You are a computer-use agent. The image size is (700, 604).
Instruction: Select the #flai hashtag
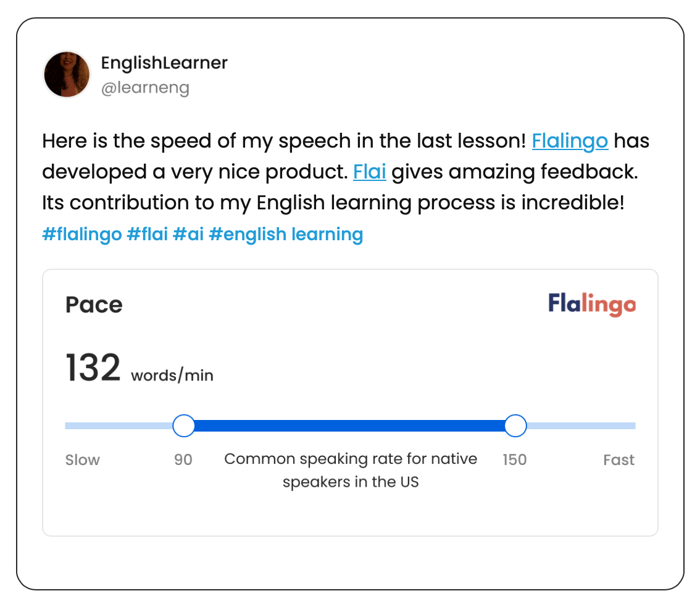(x=148, y=234)
